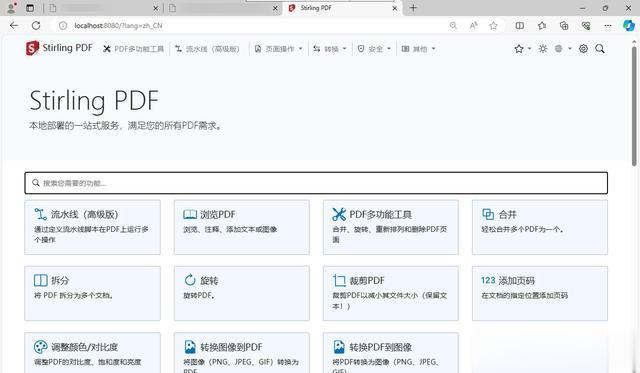Focus the 搜索您需要的功能 search field
640x373 pixels.
coord(316,183)
